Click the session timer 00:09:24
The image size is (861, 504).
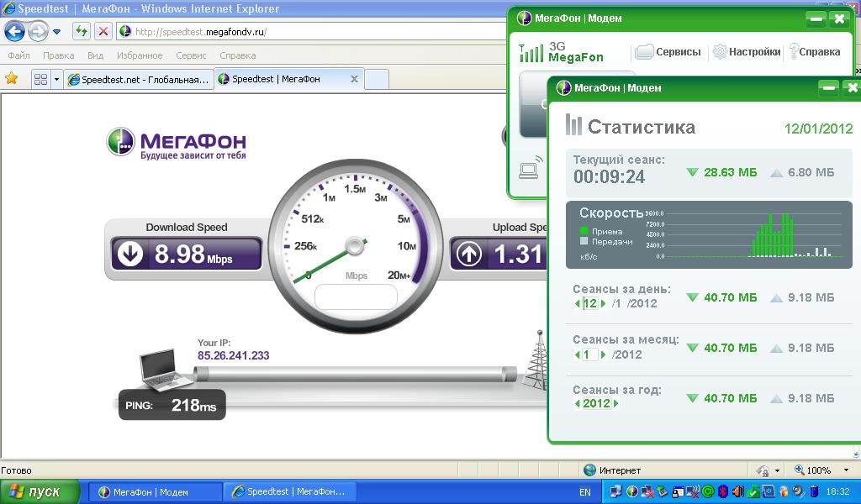click(609, 176)
